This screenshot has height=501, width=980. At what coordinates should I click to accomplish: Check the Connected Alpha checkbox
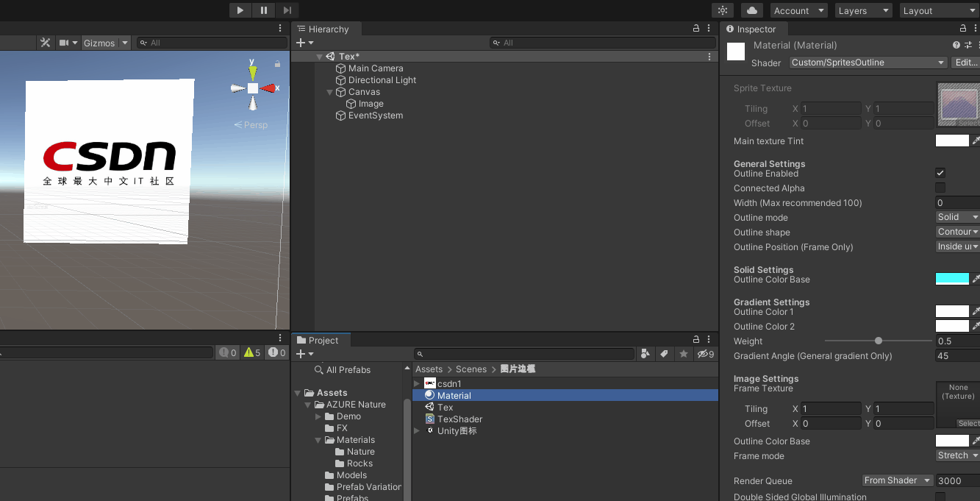pyautogui.click(x=940, y=188)
